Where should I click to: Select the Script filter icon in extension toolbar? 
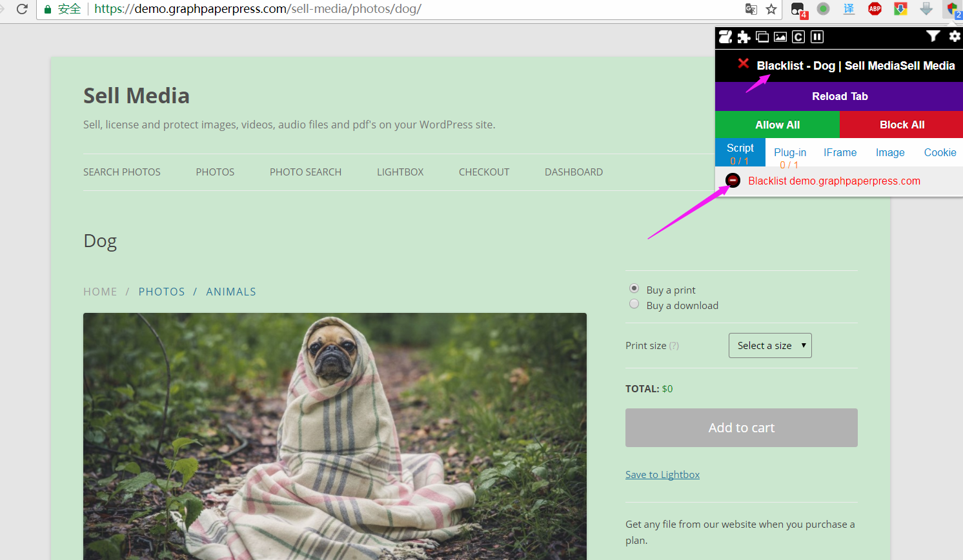click(x=725, y=37)
